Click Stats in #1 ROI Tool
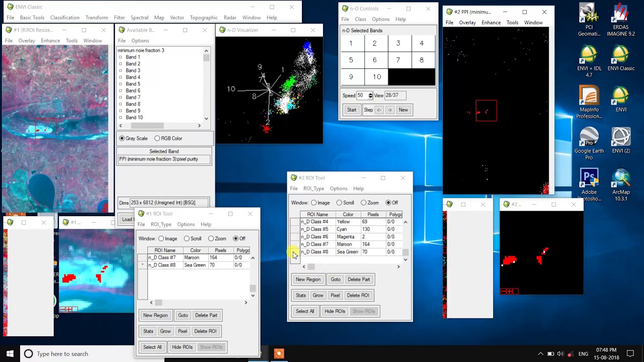644x362 pixels. (148, 331)
